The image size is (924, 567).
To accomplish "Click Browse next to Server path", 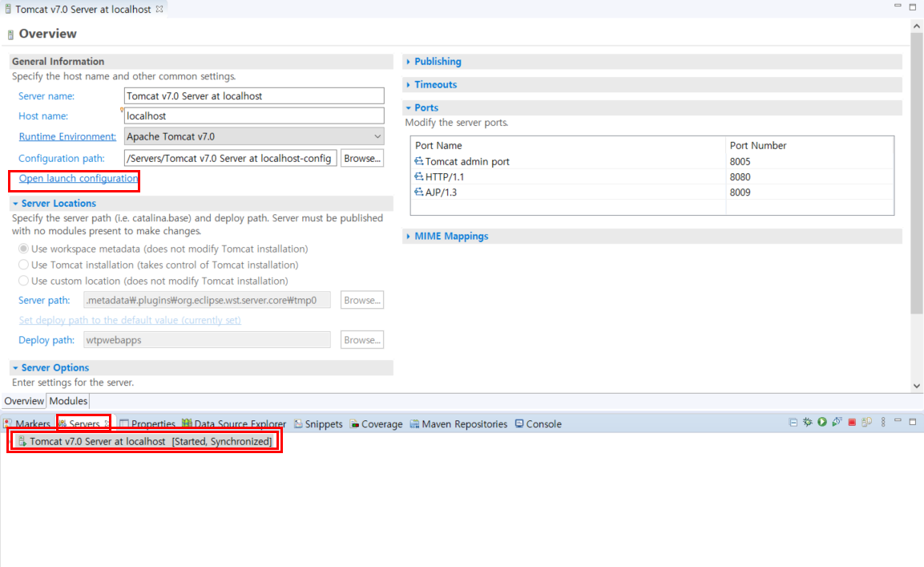I will 361,300.
